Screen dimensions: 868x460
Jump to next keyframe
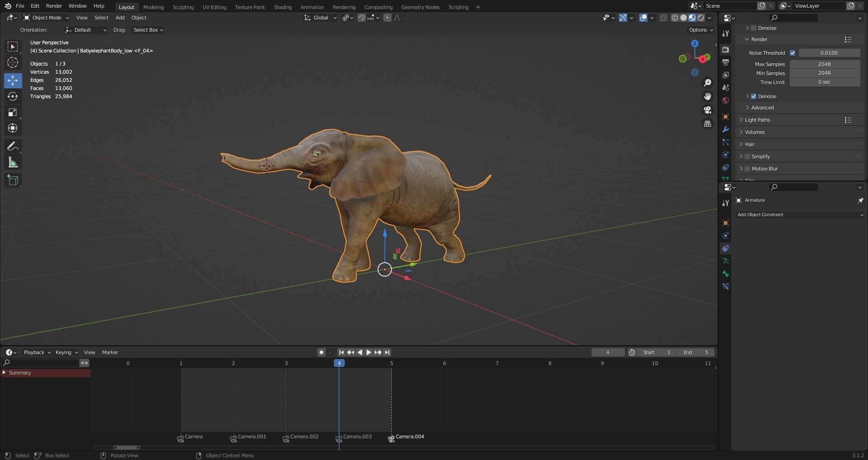coord(378,352)
